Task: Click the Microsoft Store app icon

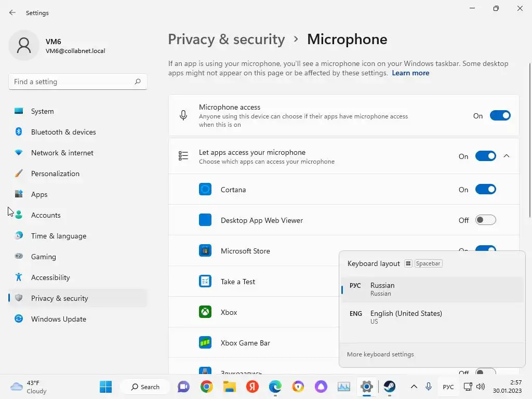Action: click(x=205, y=251)
